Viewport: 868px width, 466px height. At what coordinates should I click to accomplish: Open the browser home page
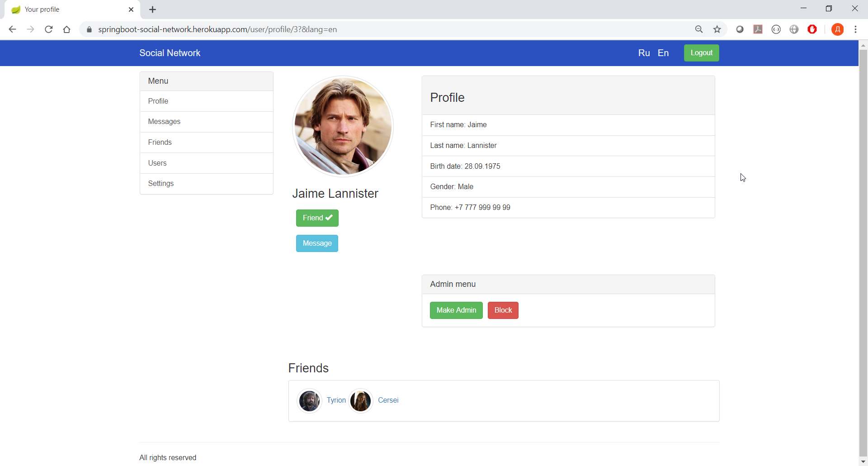(67, 29)
